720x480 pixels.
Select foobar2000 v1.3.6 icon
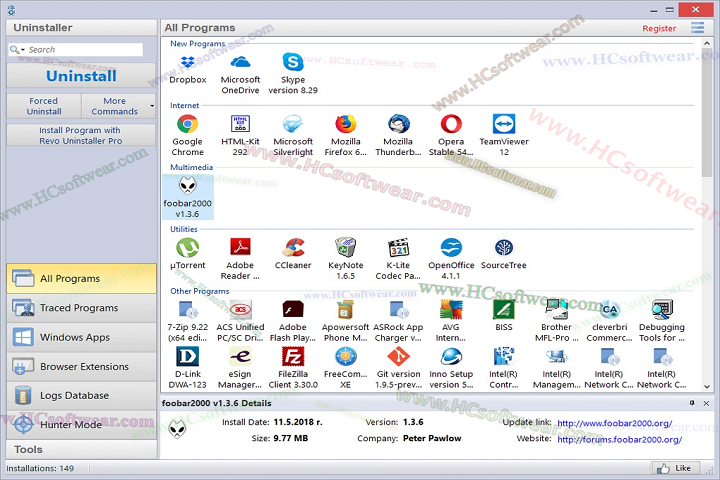[x=187, y=186]
